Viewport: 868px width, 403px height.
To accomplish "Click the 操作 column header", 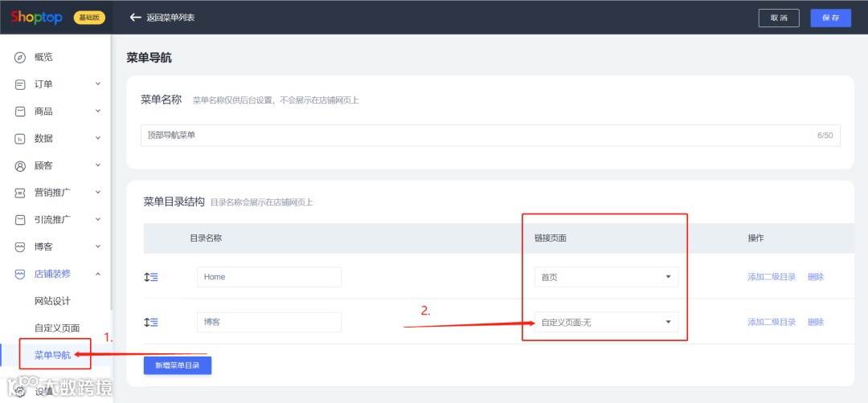I will [755, 238].
